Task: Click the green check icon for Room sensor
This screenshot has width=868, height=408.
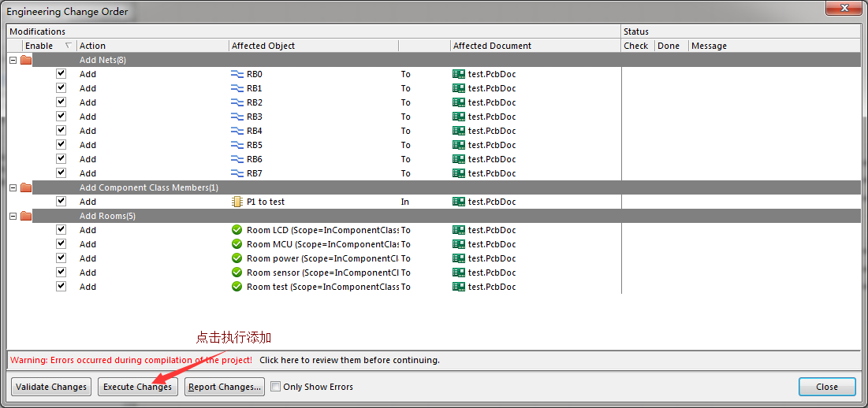Action: [237, 273]
